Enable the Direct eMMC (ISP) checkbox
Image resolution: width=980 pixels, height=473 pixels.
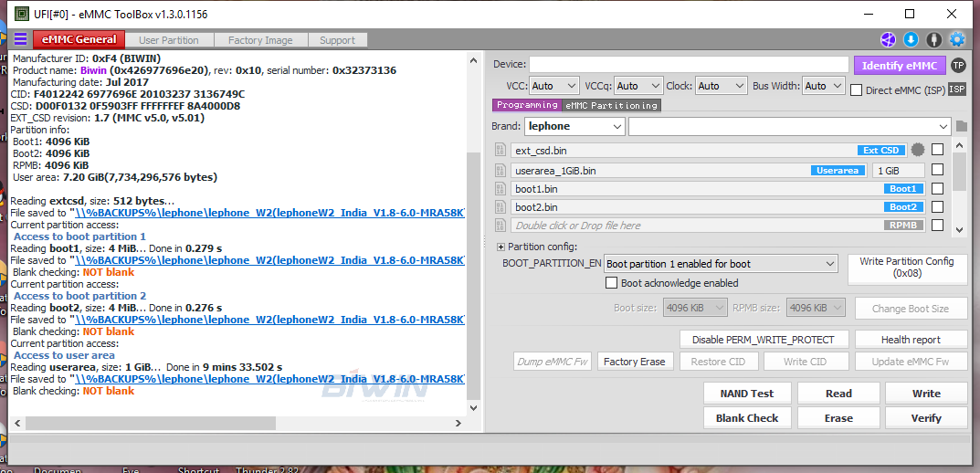(857, 90)
